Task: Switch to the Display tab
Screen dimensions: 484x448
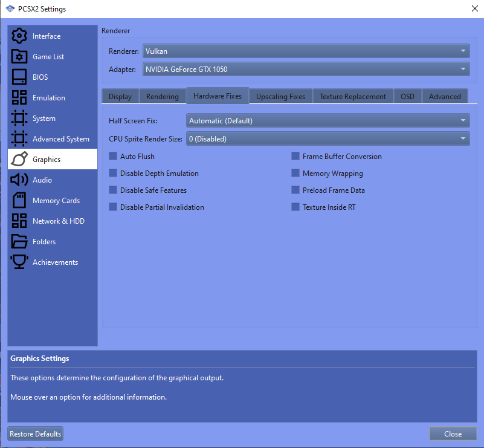Action: tap(120, 97)
